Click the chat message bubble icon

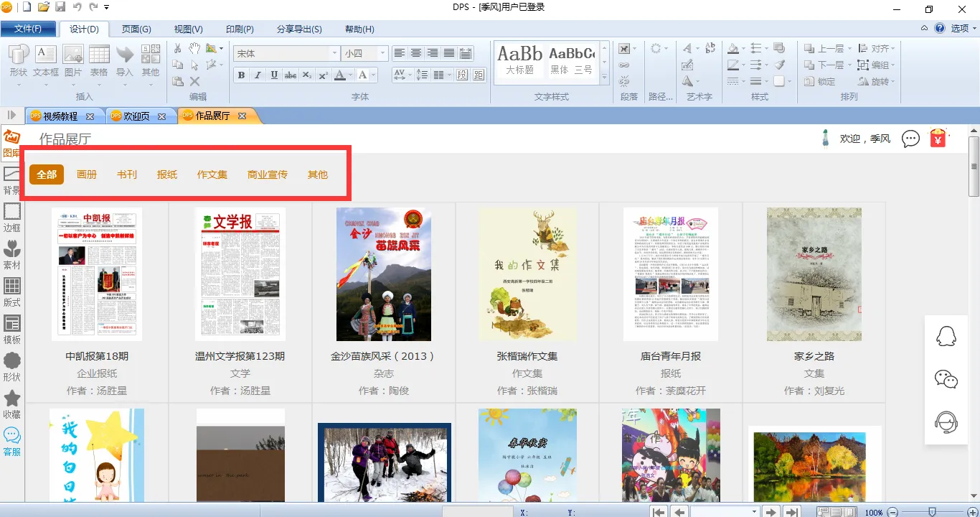[x=910, y=139]
